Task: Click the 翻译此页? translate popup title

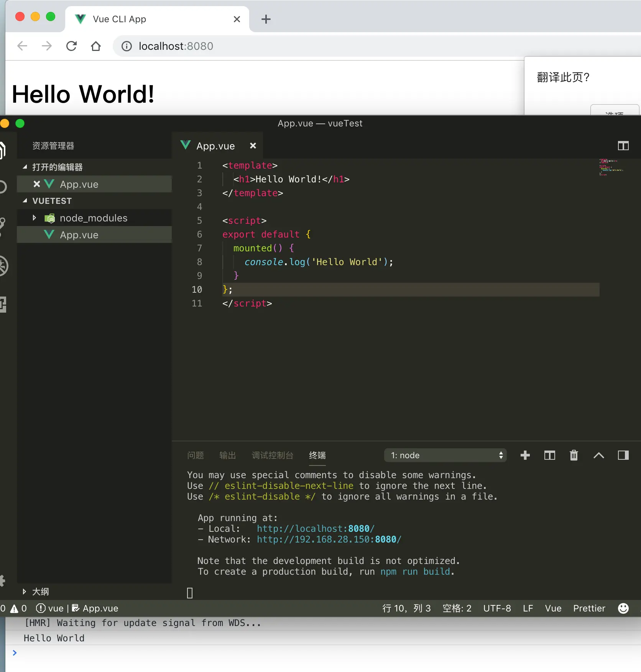Action: tap(563, 77)
